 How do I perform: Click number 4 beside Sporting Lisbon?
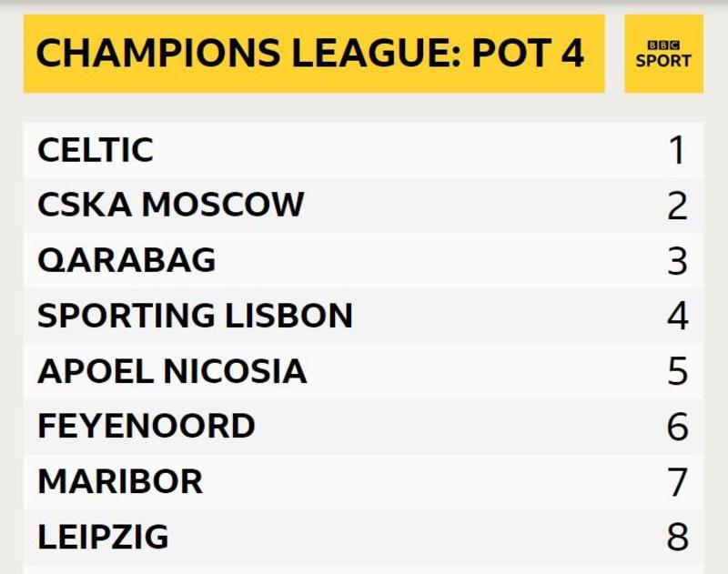676,317
